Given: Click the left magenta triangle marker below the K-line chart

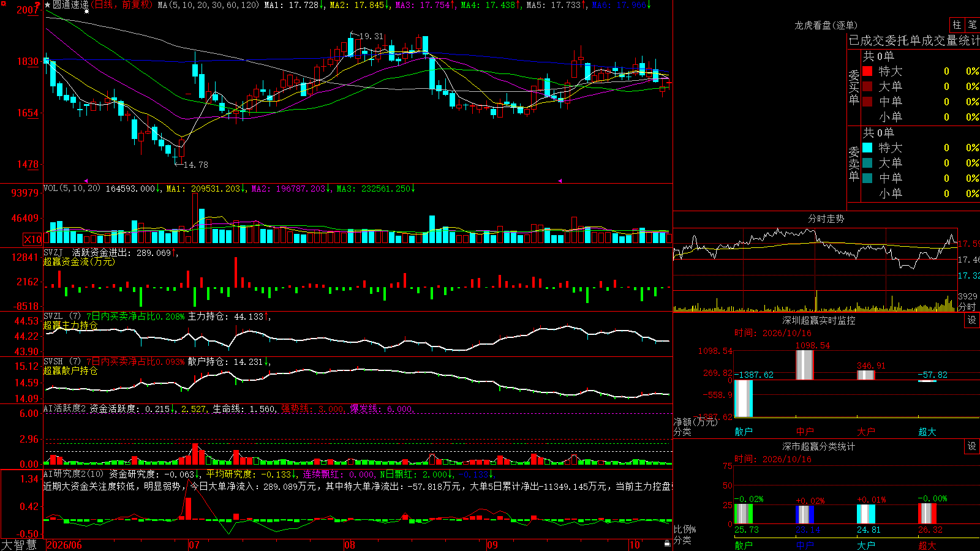Looking at the screenshot, I should pos(86,181).
